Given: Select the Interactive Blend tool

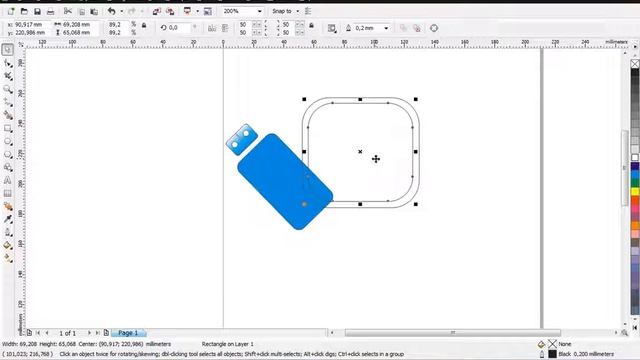Looking at the screenshot, I should click(x=8, y=207).
